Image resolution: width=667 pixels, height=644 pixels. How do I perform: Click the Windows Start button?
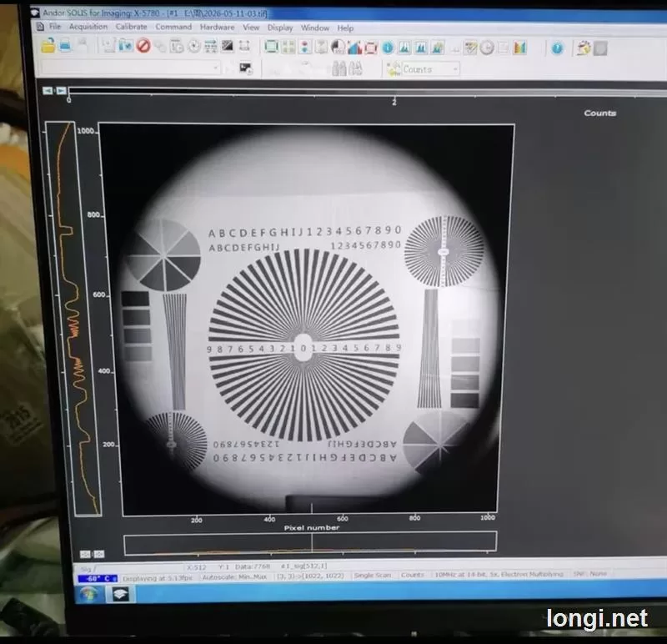click(89, 594)
